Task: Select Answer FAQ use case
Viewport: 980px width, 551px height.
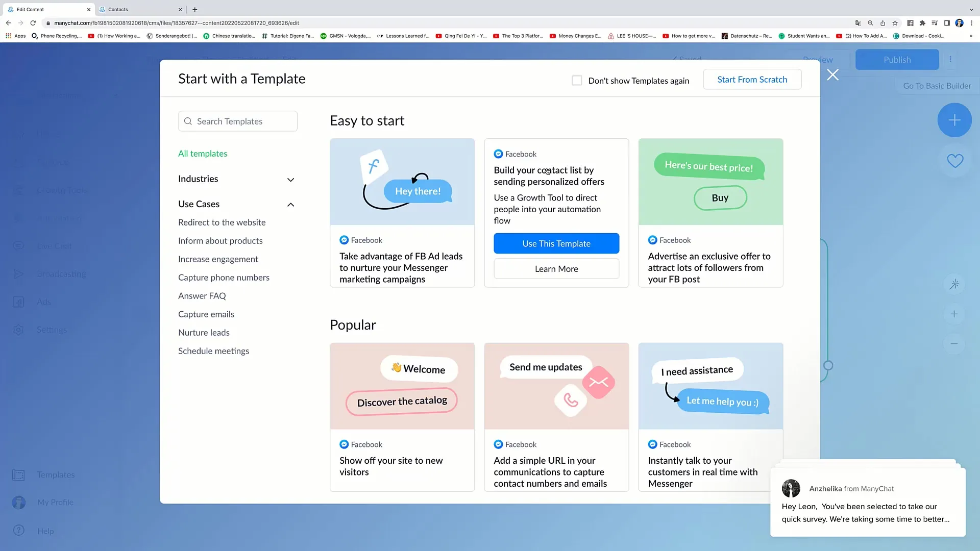Action: pyautogui.click(x=202, y=296)
